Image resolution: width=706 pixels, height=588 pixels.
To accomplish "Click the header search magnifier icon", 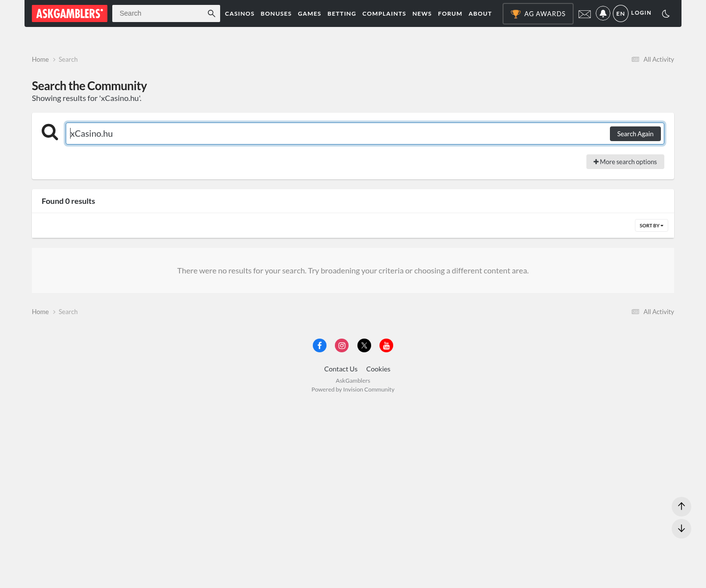I will tap(211, 13).
